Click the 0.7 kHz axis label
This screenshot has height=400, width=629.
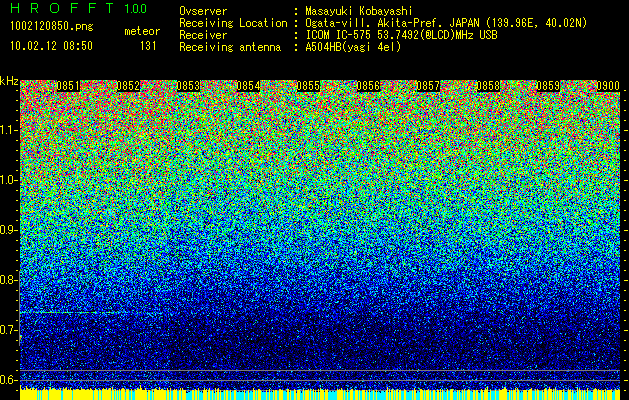(x=8, y=330)
